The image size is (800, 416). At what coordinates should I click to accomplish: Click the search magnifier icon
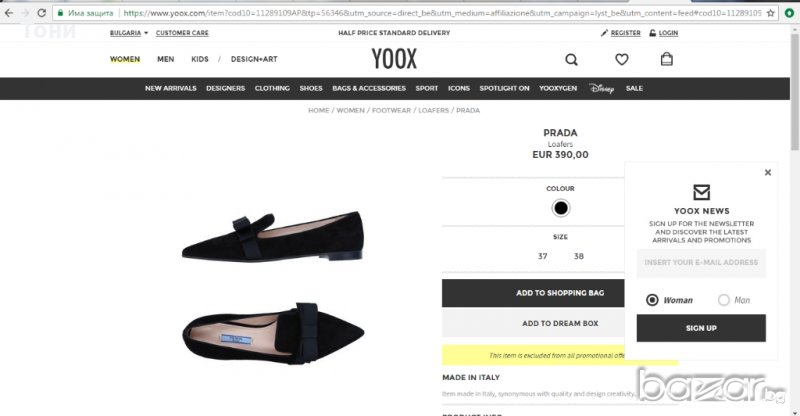(571, 59)
